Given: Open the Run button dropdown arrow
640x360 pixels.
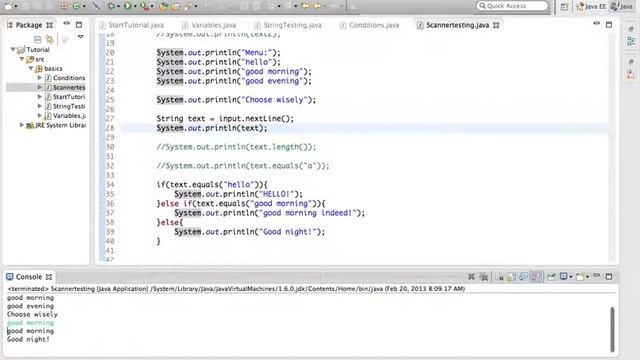Looking at the screenshot, I should pyautogui.click(x=135, y=7).
